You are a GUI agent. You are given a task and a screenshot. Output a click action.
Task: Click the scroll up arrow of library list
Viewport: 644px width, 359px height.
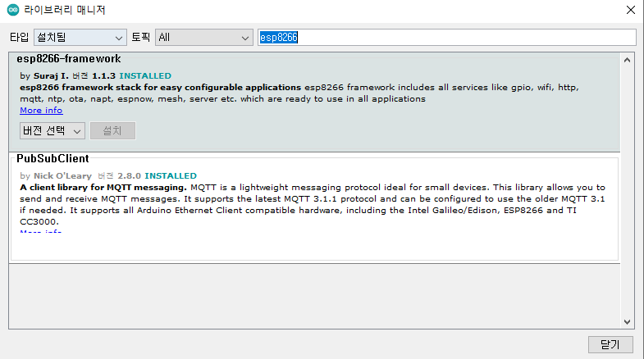pyautogui.click(x=627, y=61)
